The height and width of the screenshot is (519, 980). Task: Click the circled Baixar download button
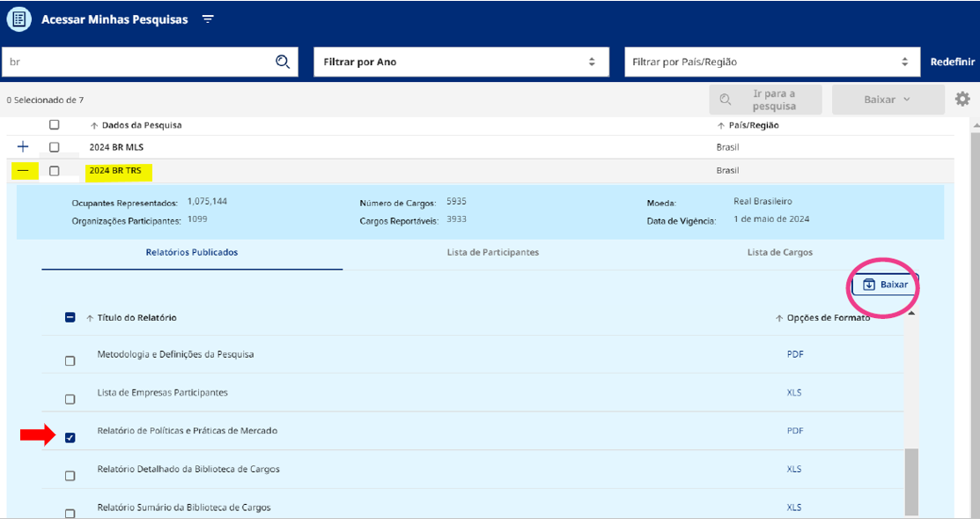pos(884,285)
